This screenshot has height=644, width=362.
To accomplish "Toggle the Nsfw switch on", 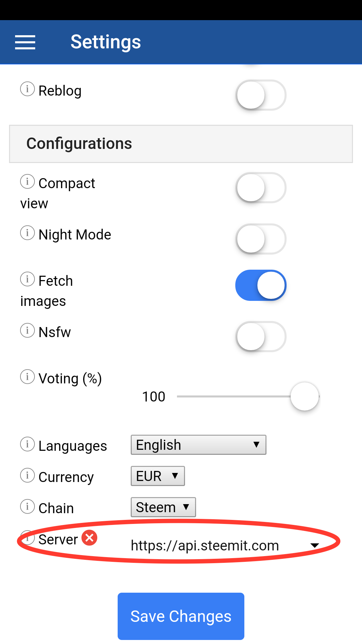I will [261, 337].
